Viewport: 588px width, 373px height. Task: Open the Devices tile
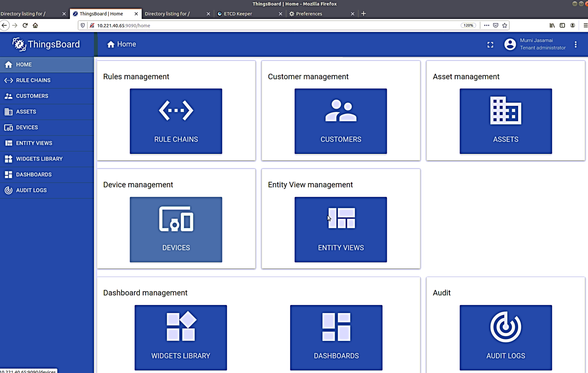tap(176, 229)
